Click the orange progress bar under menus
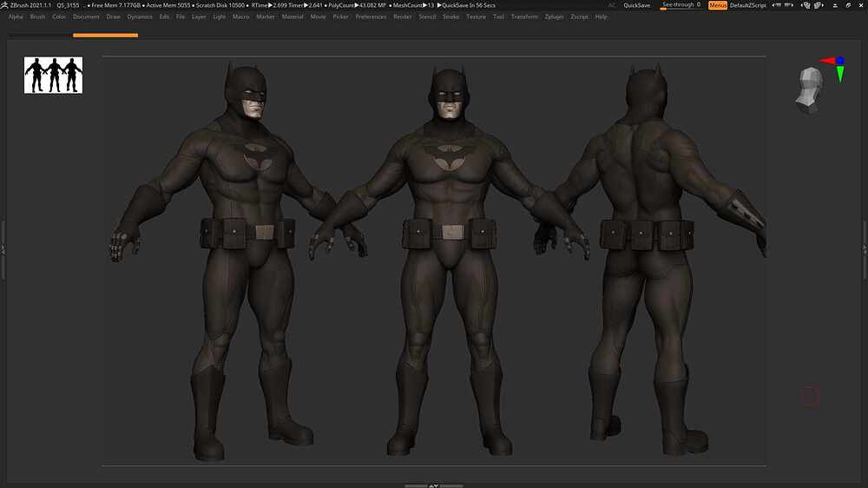Image resolution: width=868 pixels, height=488 pixels. pyautogui.click(x=105, y=36)
